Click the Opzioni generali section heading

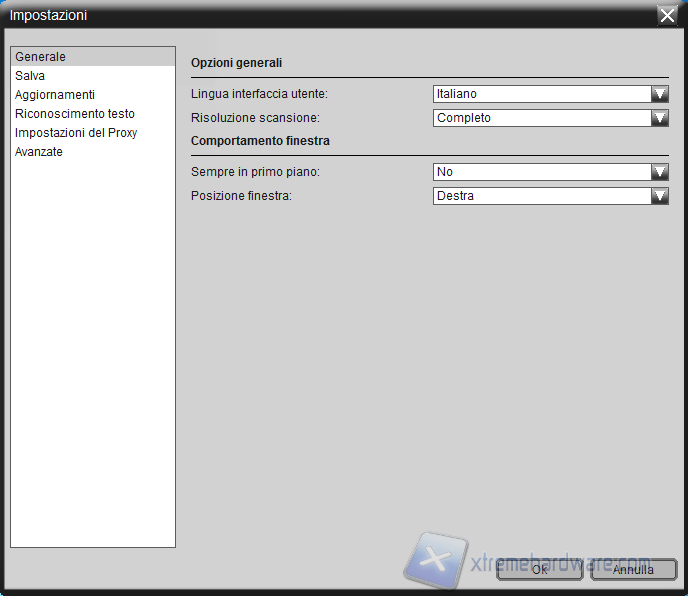(x=236, y=63)
